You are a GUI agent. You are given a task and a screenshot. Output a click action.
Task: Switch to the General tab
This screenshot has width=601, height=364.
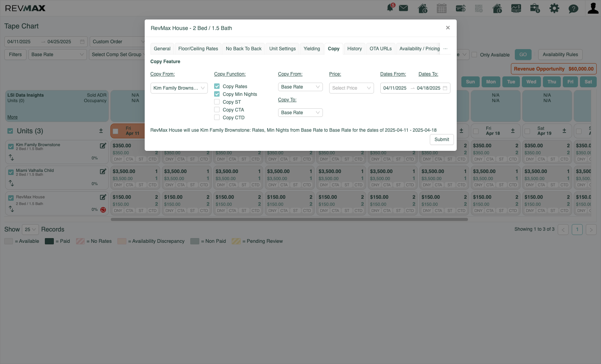coord(162,49)
